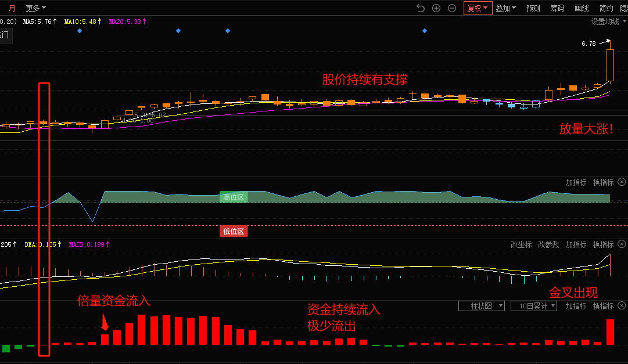Click the rightmost blue diamond marker
Image resolution: width=628 pixels, height=364 pixels.
pyautogui.click(x=425, y=31)
